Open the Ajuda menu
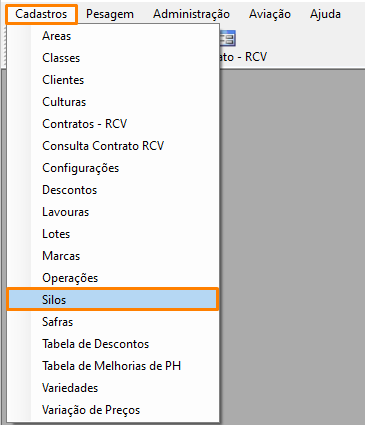 (325, 14)
